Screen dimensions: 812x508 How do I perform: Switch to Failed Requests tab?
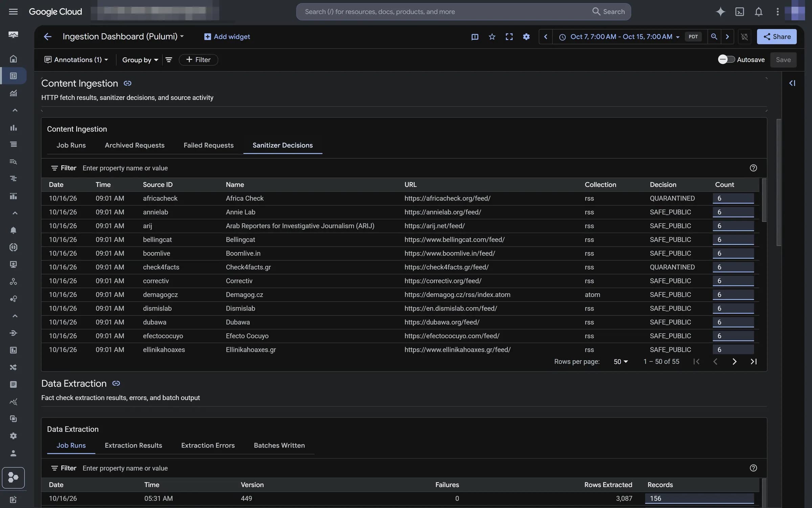pos(208,145)
